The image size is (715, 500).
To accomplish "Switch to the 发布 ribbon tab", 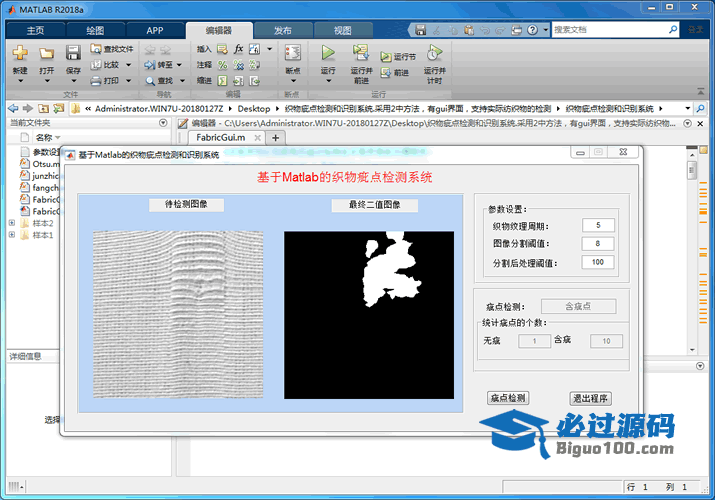I will tap(283, 31).
